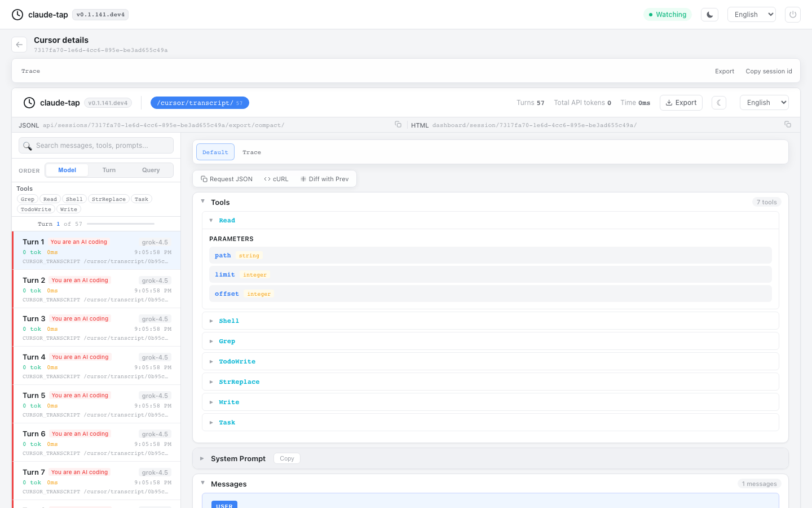Select Turn 1 in the list
Image resolution: width=812 pixels, height=508 pixels.
click(x=96, y=251)
